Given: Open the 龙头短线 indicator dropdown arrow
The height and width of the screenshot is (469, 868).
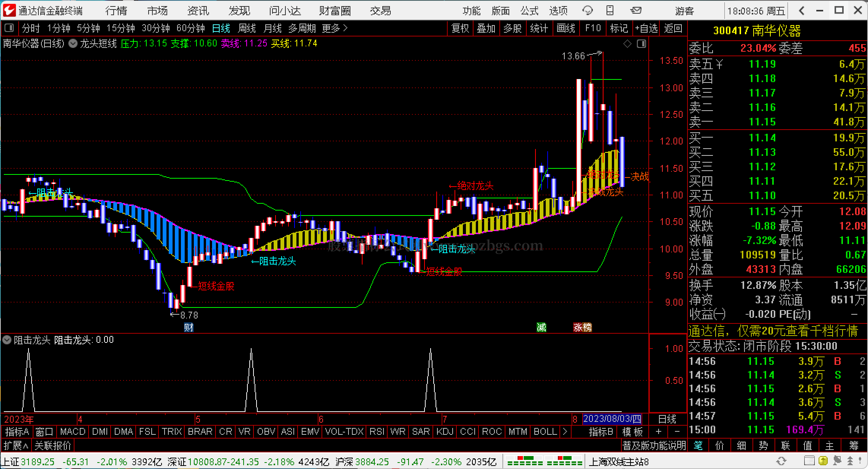Looking at the screenshot, I should pyautogui.click(x=73, y=44).
